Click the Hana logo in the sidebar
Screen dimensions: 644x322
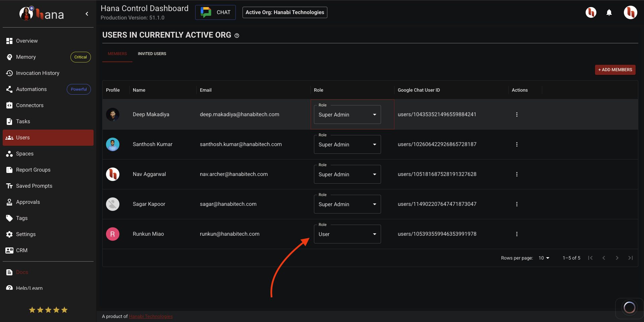pos(42,14)
